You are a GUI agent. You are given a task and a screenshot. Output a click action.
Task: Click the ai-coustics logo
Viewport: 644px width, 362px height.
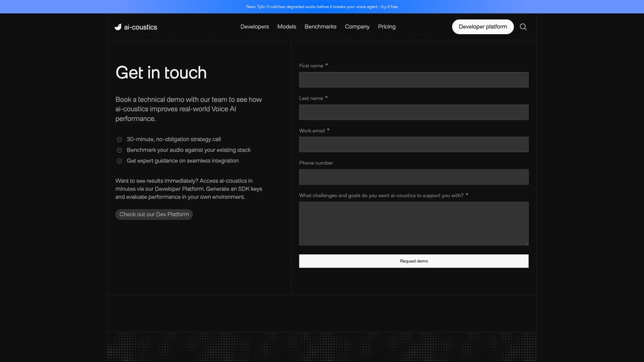(x=136, y=27)
